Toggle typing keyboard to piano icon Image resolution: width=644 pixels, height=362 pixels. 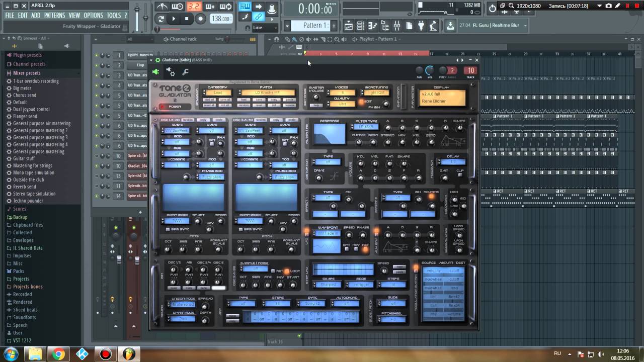point(245,7)
